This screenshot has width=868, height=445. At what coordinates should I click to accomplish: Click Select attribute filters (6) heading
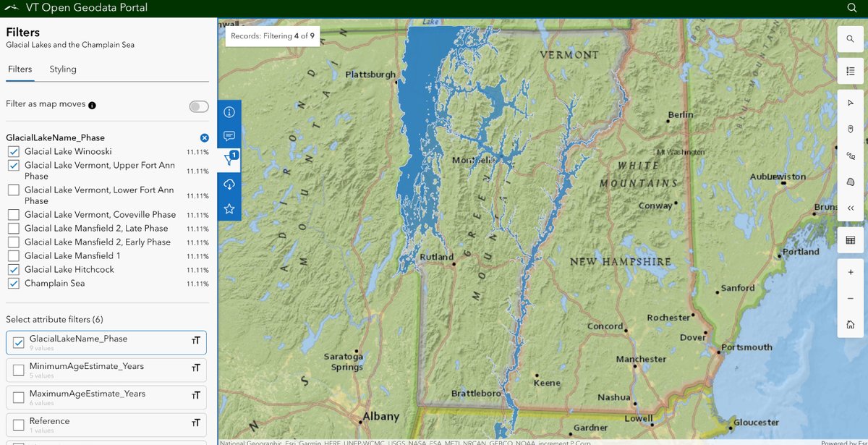[x=54, y=319]
